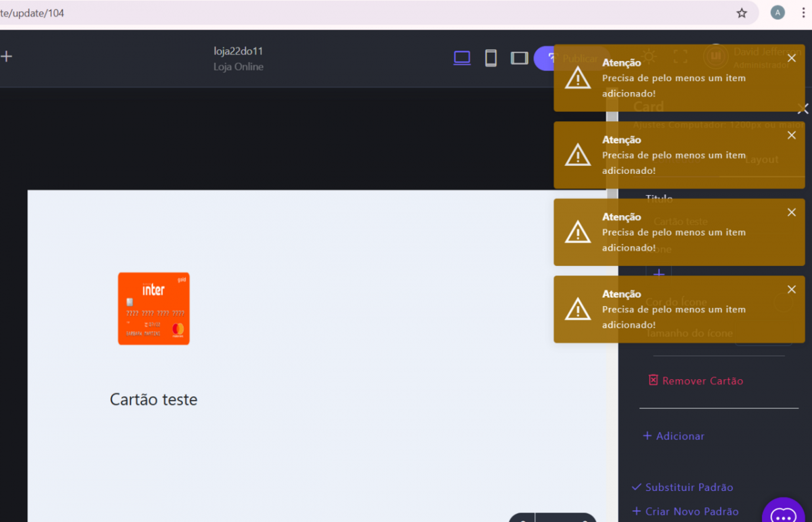Open the browser profile avatar
812x522 pixels.
coord(777,13)
